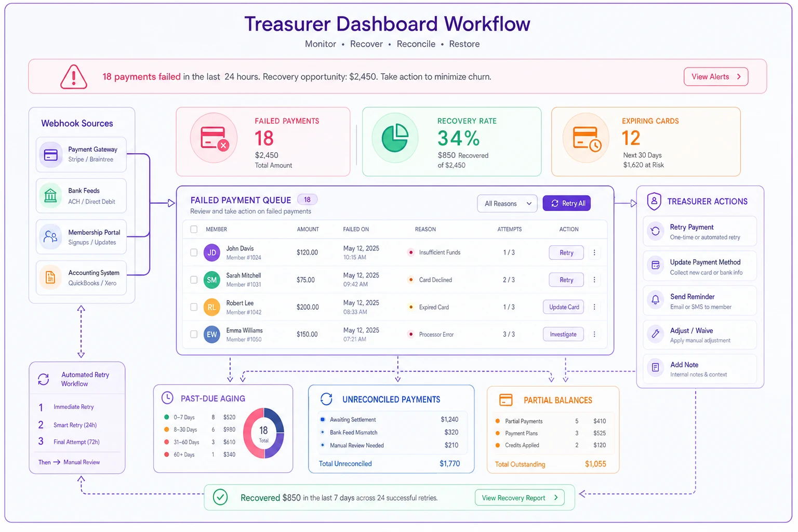
Task: Click Retry for John Davis
Action: (566, 252)
